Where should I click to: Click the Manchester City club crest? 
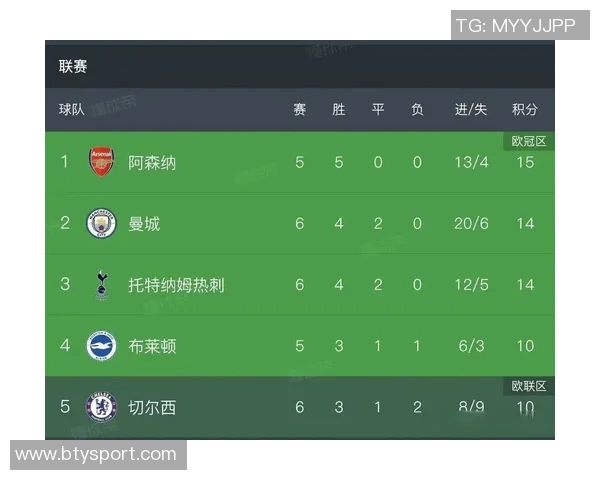click(x=101, y=223)
